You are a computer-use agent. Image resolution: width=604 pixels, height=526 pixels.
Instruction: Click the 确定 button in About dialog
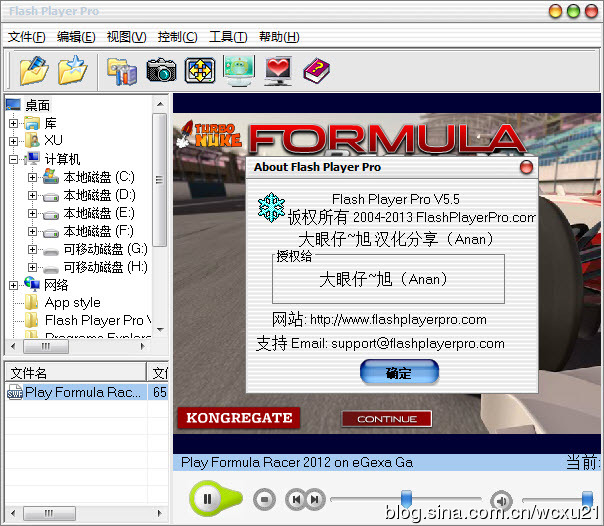click(399, 373)
